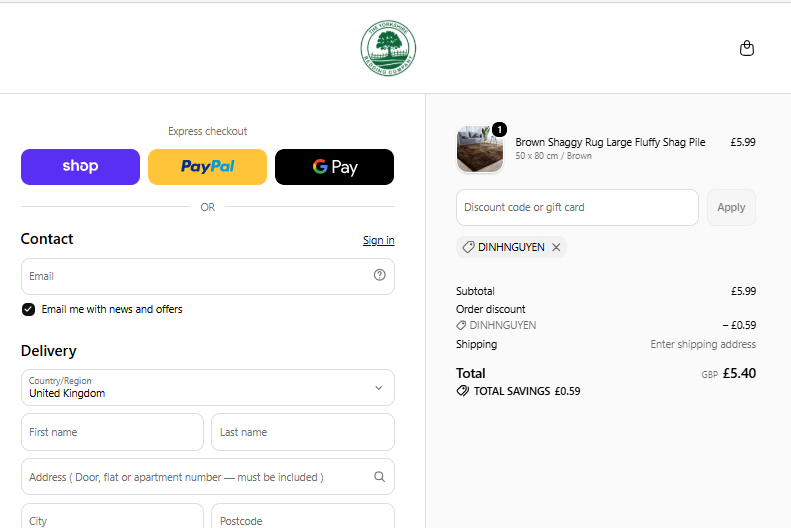Click the Sign in link
The height and width of the screenshot is (528, 791).
click(378, 240)
